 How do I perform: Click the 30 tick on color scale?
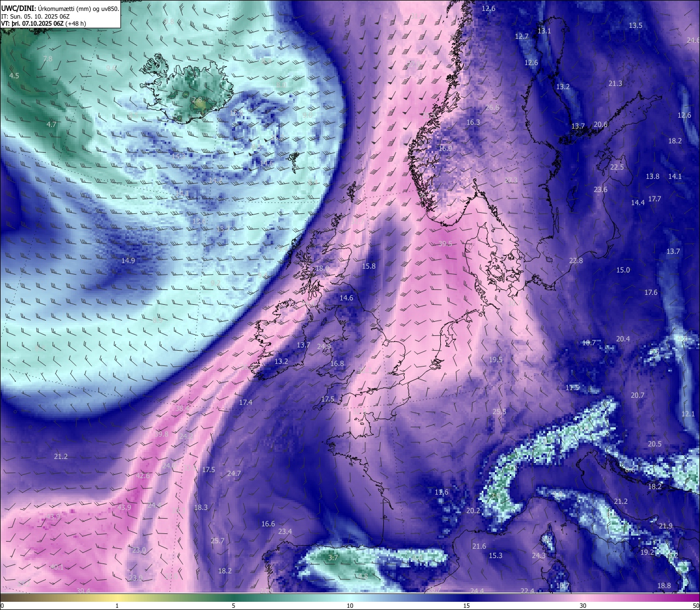(x=583, y=606)
